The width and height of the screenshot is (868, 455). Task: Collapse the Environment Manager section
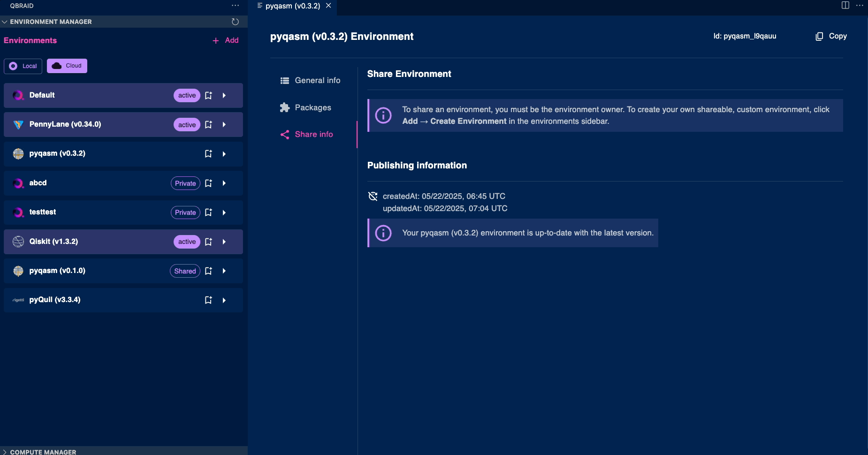[x=5, y=21]
